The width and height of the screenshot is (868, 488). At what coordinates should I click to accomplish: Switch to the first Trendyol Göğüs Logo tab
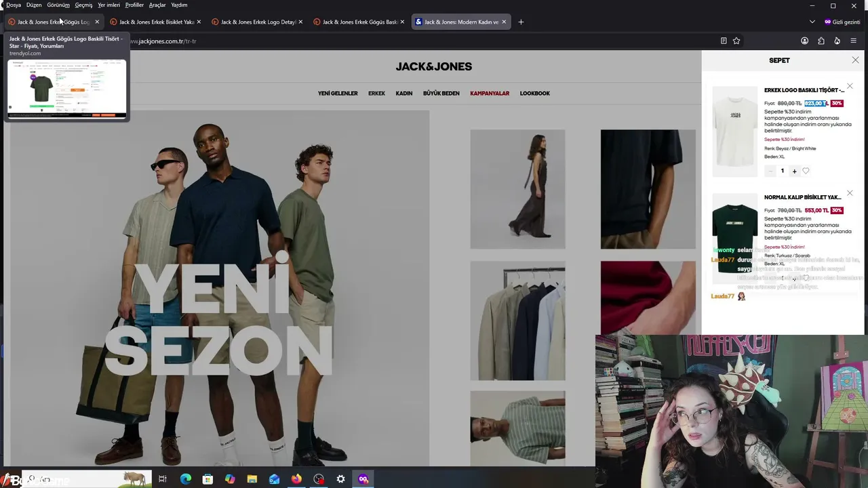pyautogui.click(x=54, y=22)
